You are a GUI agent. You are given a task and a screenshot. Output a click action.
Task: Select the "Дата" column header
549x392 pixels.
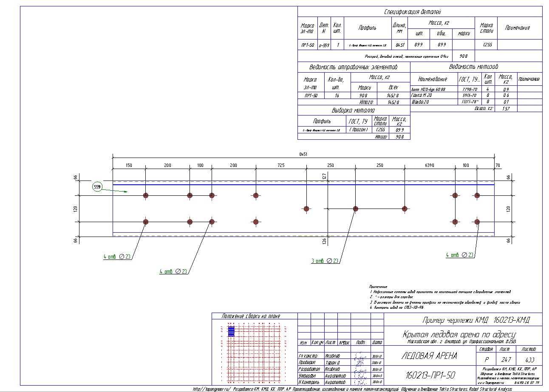[377, 342]
